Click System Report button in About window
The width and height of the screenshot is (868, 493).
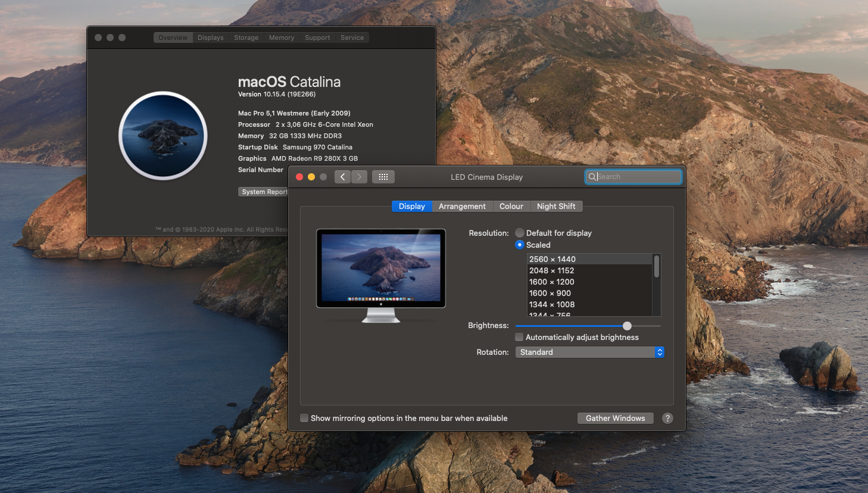(264, 192)
